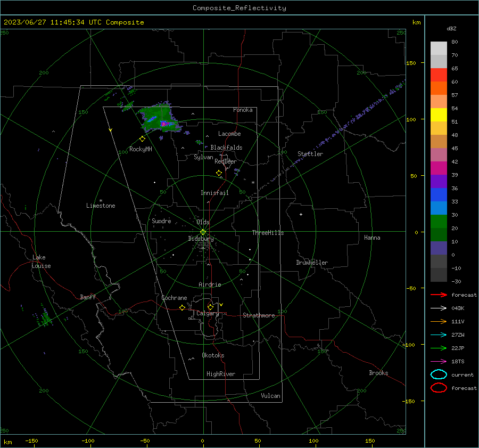The image size is (479, 448).
Task: Click the dBZ legend heading
Action: click(x=451, y=29)
